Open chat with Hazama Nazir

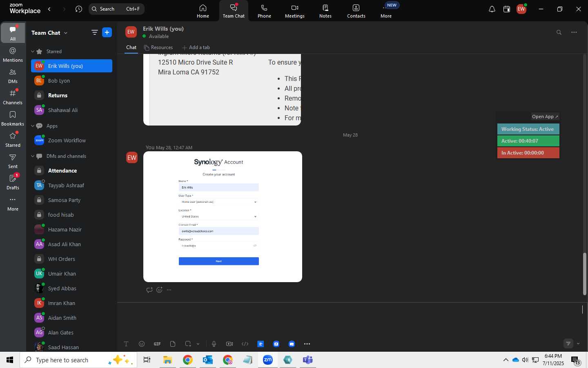coord(72,229)
